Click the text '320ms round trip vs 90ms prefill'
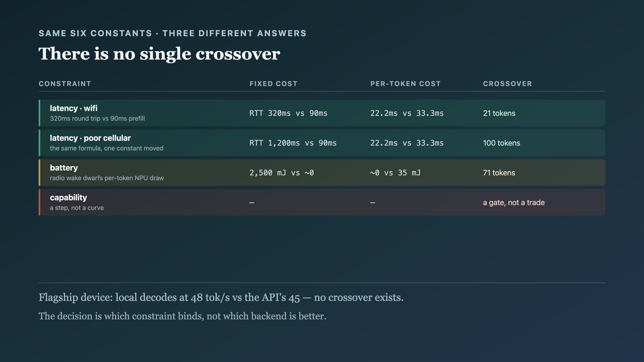644x362 pixels. pyautogui.click(x=97, y=119)
